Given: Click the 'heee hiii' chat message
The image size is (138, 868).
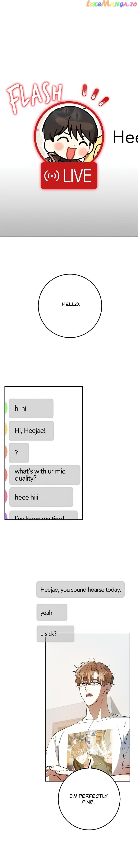Looking at the screenshot, I should click(x=41, y=497).
